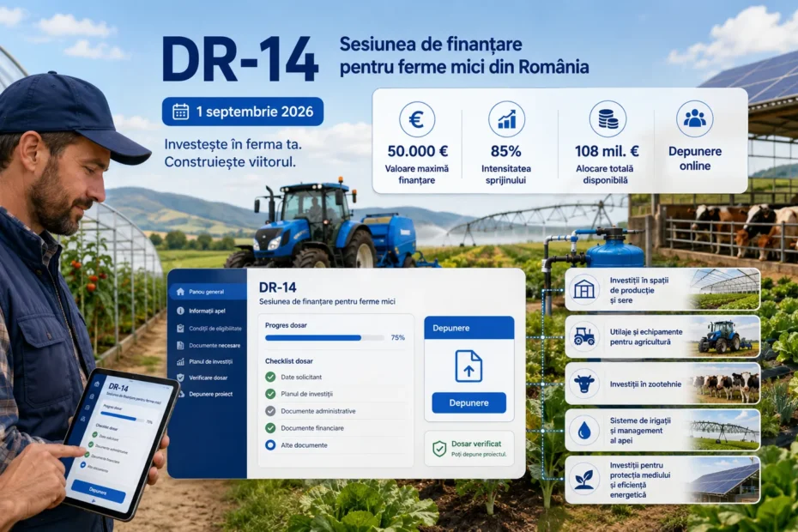Click the greenhouse icon for Investiții în spații de producție
Viewport: 798px width, 532px height.
[584, 290]
